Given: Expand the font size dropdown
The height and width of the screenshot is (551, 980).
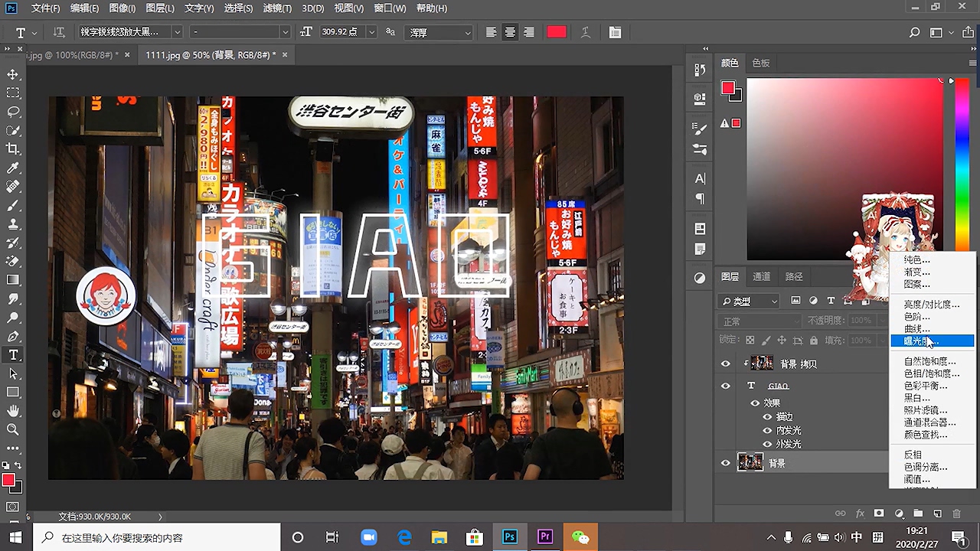Looking at the screenshot, I should (x=371, y=33).
